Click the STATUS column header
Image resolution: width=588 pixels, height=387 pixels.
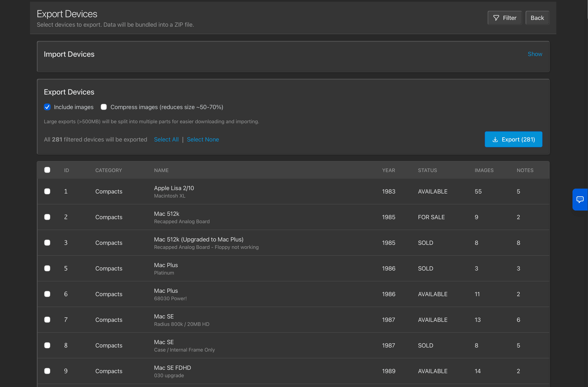(427, 170)
